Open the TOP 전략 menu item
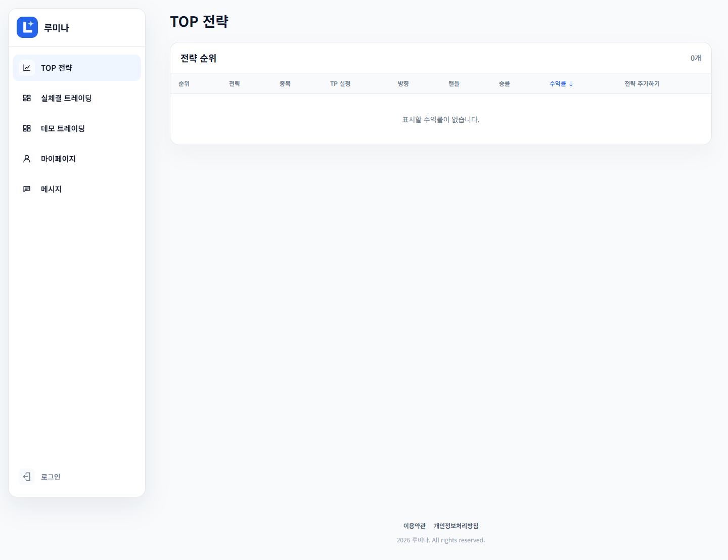This screenshot has width=728, height=560. click(x=77, y=68)
